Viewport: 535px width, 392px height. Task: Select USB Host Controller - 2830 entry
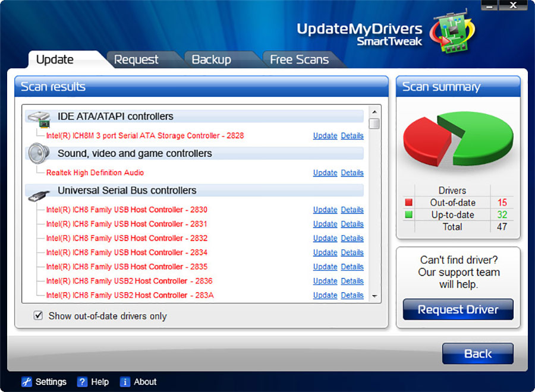coord(127,210)
